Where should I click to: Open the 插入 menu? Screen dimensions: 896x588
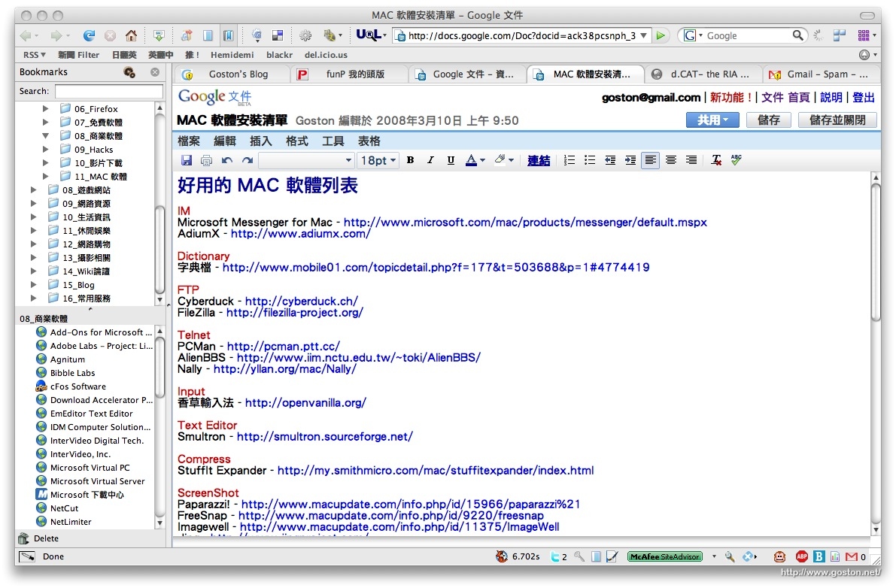(x=260, y=141)
